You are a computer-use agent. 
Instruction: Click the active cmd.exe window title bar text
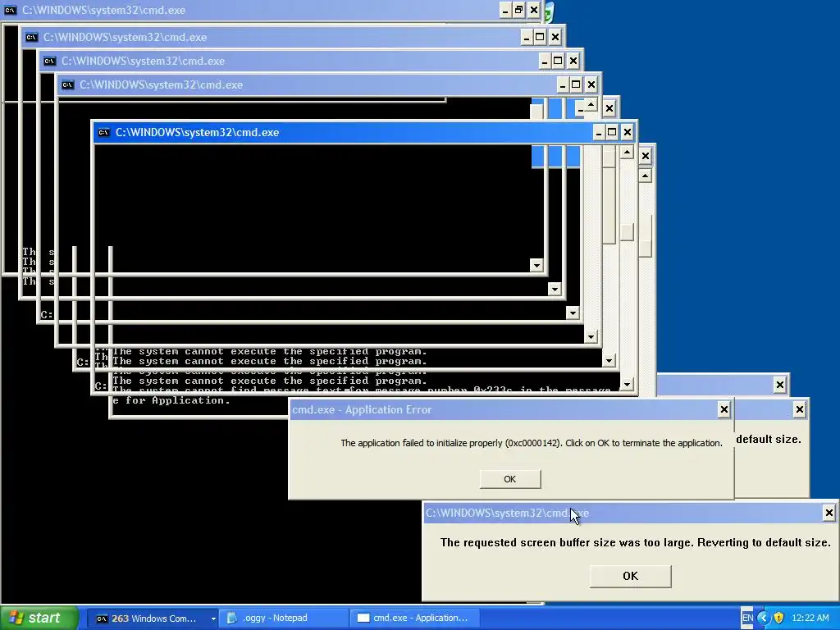tap(197, 132)
